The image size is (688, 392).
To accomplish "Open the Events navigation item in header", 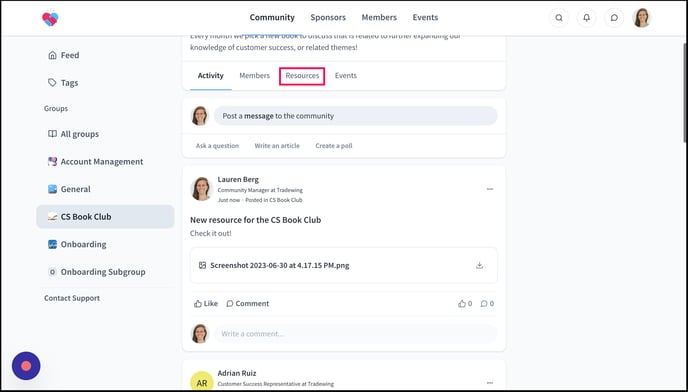I will click(x=425, y=18).
